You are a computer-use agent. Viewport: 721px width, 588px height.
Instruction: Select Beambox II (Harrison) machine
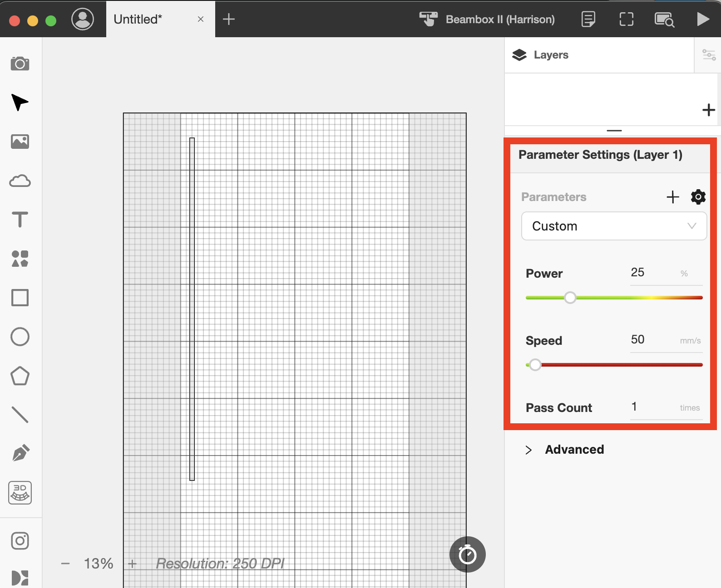coord(487,20)
